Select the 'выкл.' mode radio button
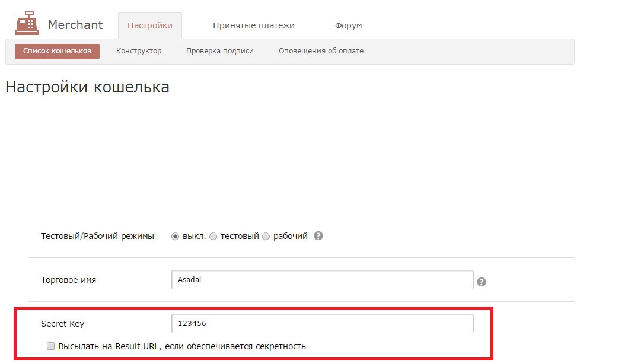The image size is (628, 364). pyautogui.click(x=175, y=237)
